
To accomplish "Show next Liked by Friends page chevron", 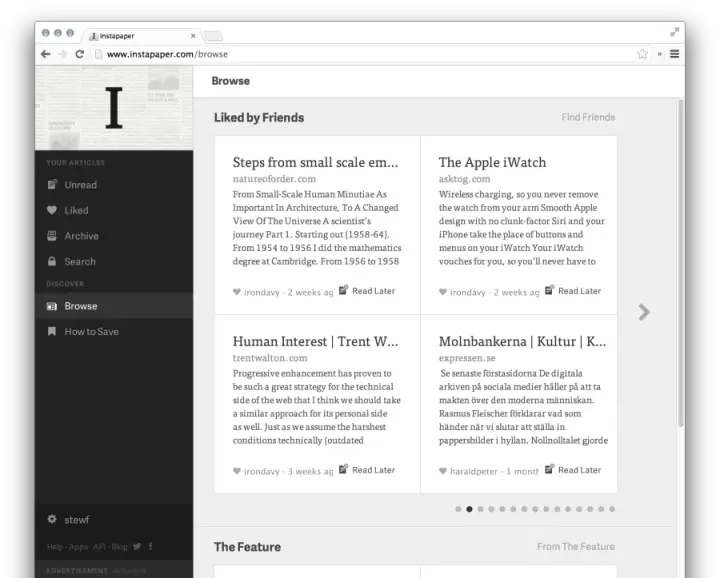I will (x=644, y=312).
